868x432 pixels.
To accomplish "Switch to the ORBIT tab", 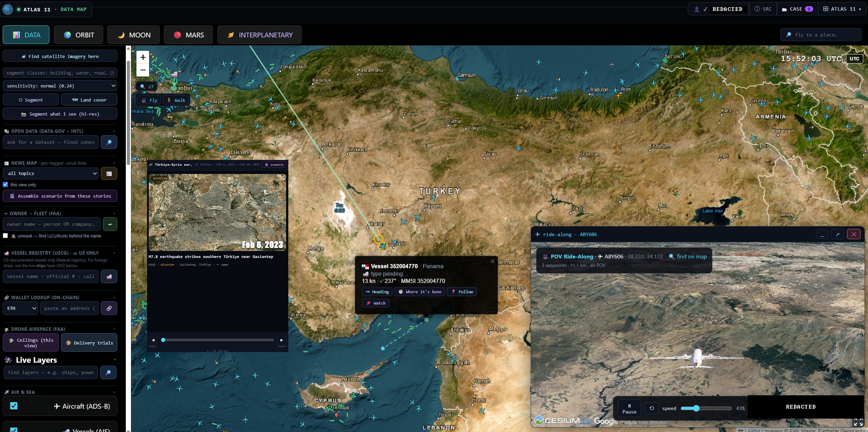I will point(79,35).
